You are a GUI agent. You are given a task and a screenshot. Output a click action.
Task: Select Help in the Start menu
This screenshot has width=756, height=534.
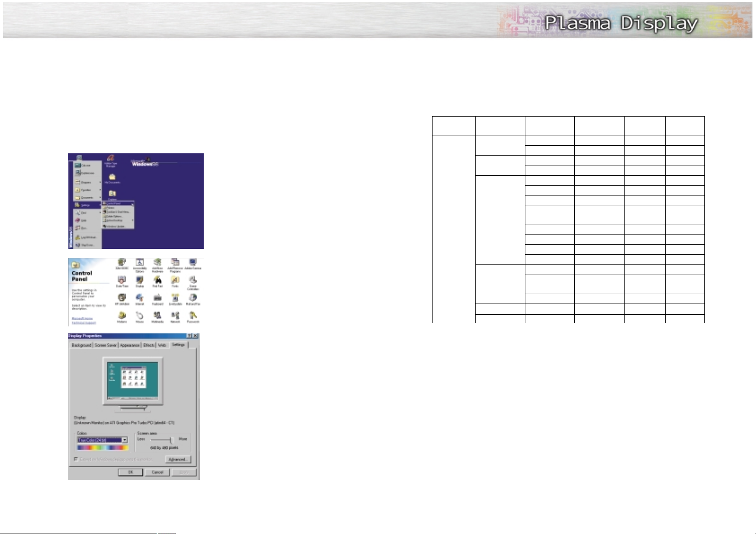[87, 220]
